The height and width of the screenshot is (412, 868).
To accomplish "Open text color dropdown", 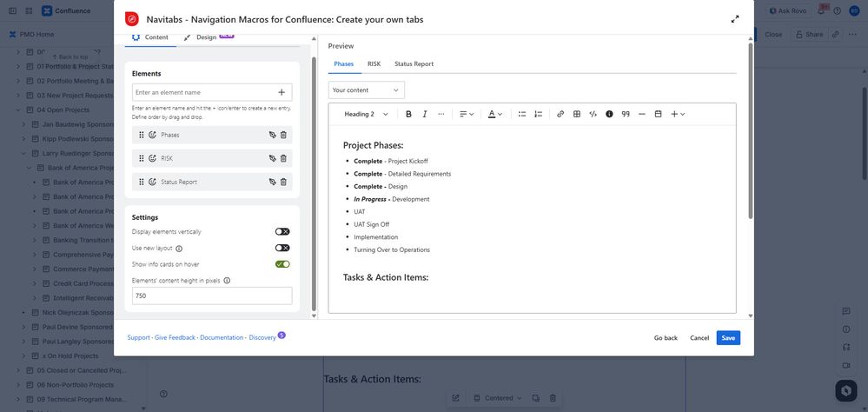I will (495, 114).
